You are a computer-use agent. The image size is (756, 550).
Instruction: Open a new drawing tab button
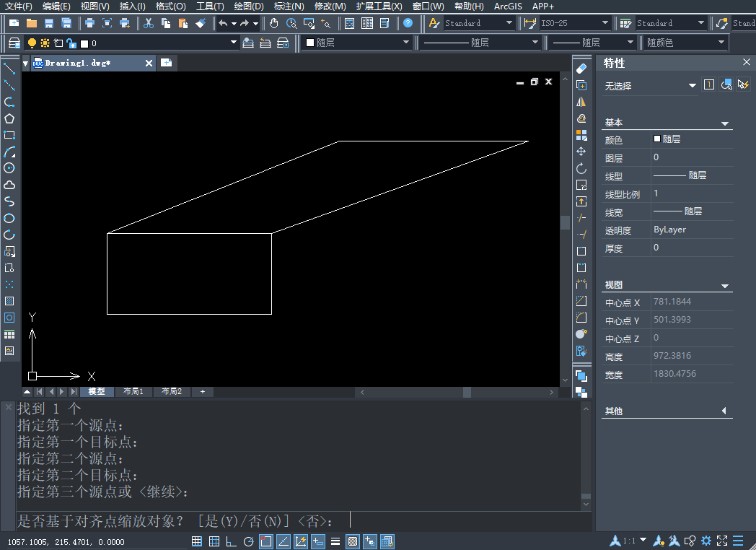pyautogui.click(x=167, y=63)
